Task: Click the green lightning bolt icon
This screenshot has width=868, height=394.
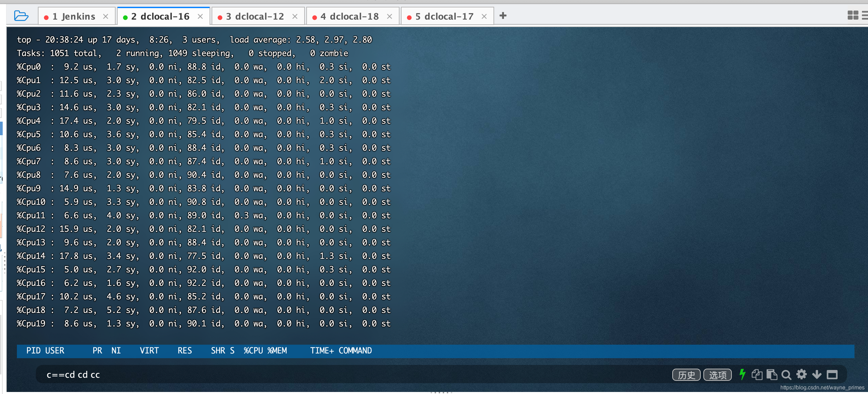Action: 742,374
